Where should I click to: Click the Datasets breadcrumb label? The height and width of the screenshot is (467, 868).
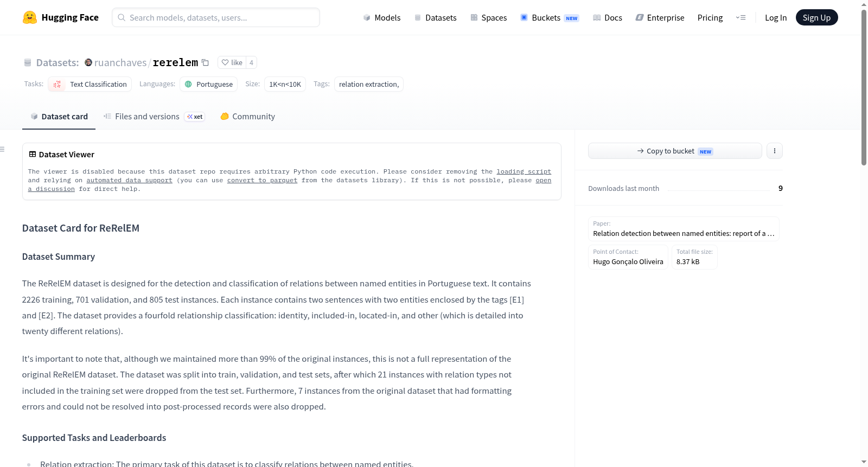pyautogui.click(x=58, y=63)
